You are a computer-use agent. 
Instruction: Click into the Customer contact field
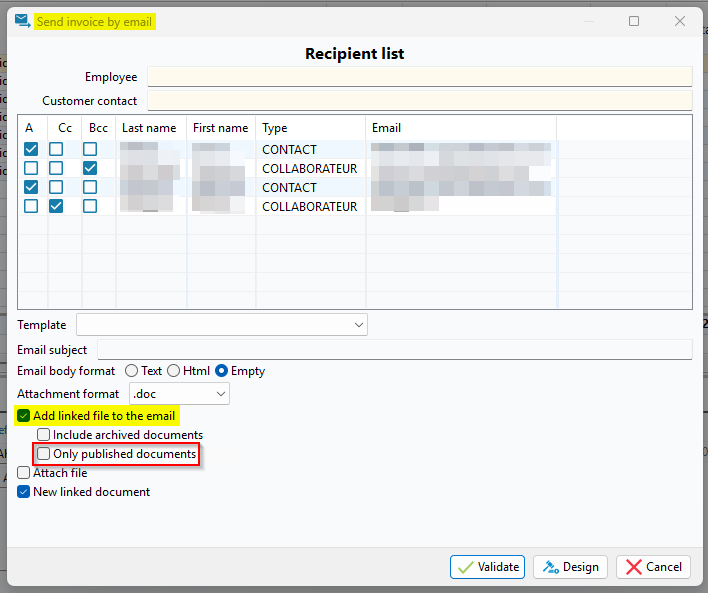(419, 101)
